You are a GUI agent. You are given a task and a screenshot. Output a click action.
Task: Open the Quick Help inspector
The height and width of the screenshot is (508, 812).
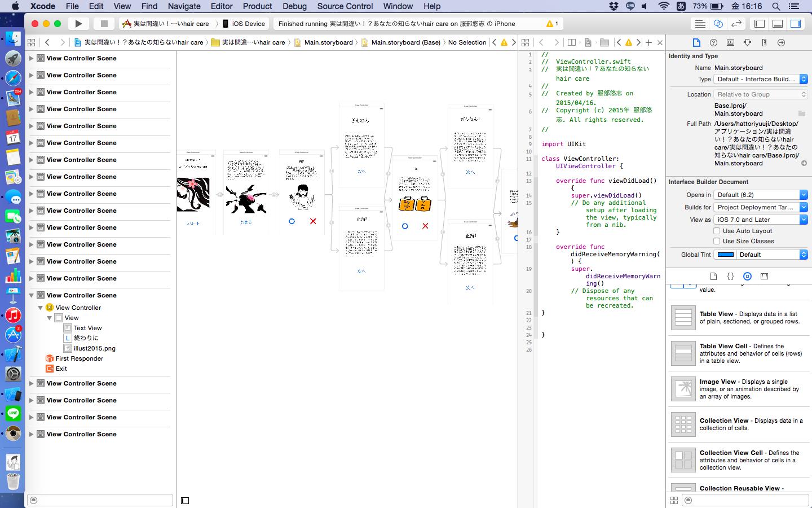tap(713, 42)
